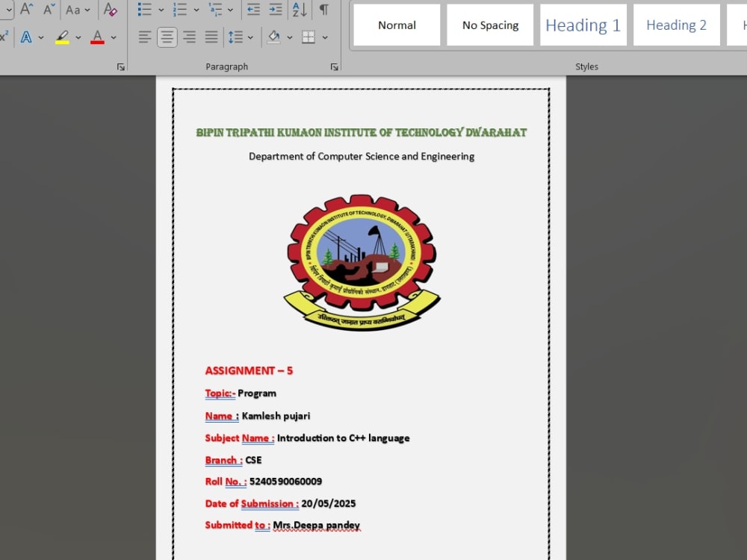The height and width of the screenshot is (560, 747).
Task: Apply the Normal style
Action: tap(397, 25)
